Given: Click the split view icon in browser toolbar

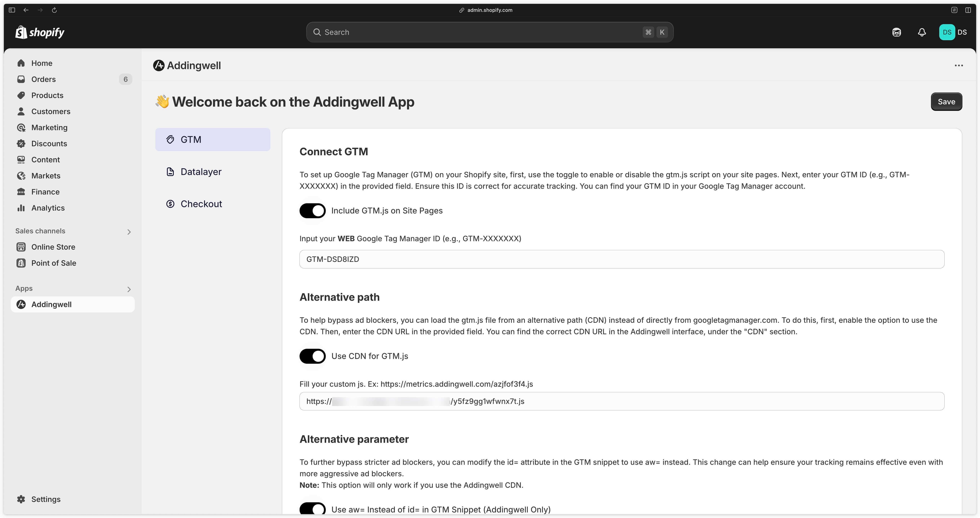Looking at the screenshot, I should coord(968,10).
